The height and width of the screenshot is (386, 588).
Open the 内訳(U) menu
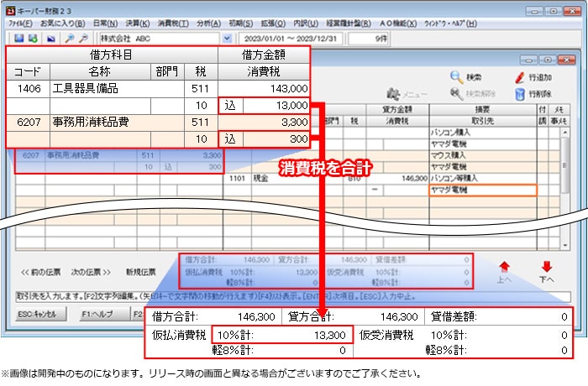(x=306, y=23)
